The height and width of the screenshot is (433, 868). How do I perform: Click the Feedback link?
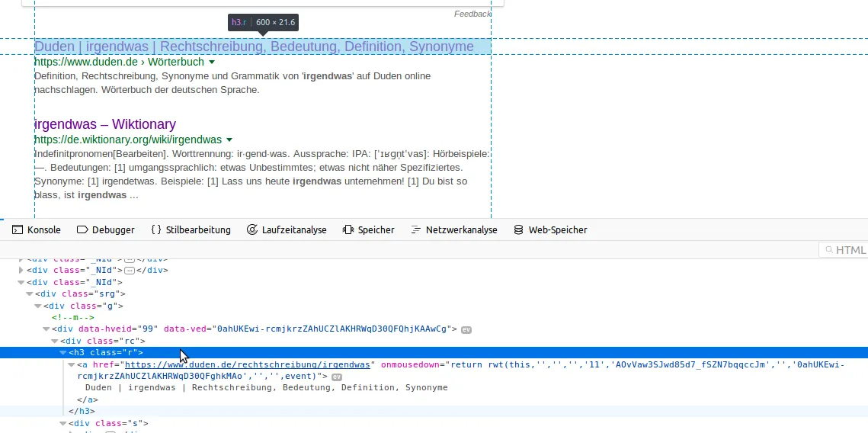[472, 14]
